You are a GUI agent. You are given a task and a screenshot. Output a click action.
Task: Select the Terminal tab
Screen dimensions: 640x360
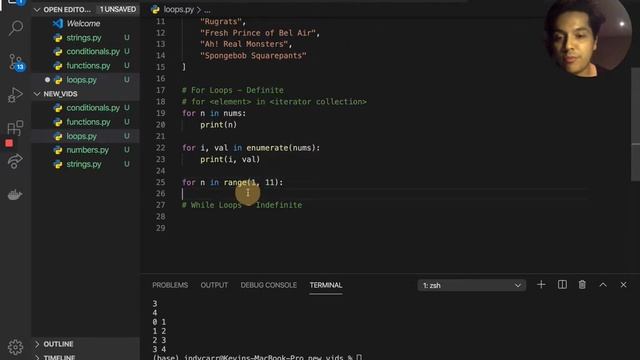(x=326, y=285)
